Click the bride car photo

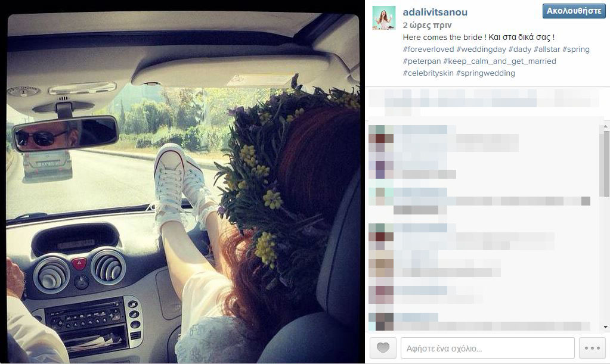pos(183,188)
